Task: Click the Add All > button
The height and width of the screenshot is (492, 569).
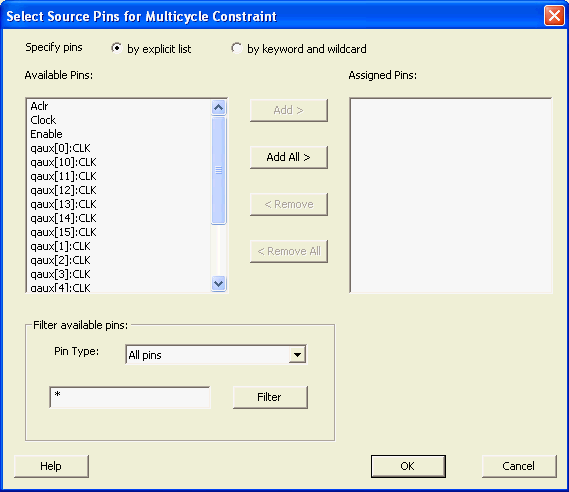Action: [288, 157]
